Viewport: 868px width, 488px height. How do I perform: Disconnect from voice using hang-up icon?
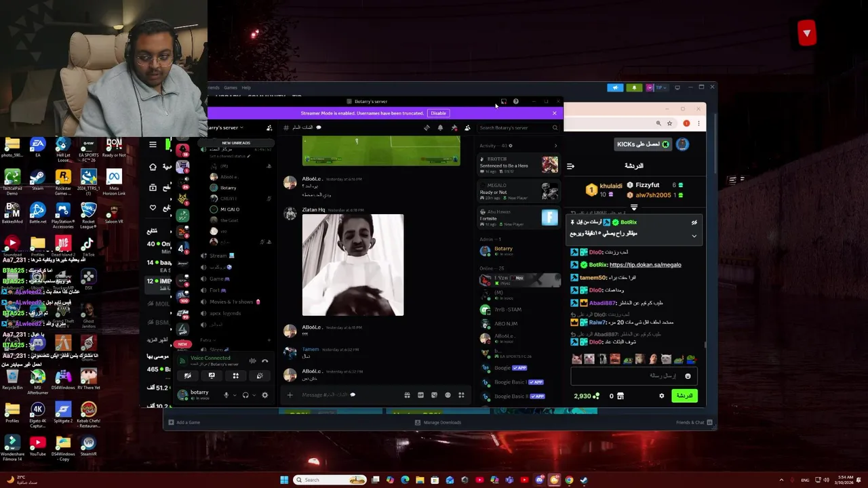264,361
